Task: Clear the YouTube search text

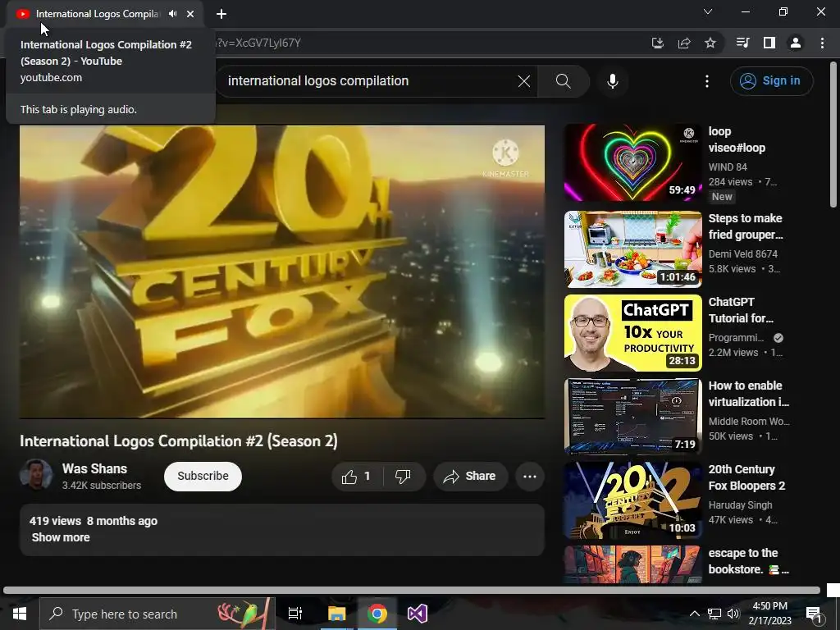Action: pos(524,81)
